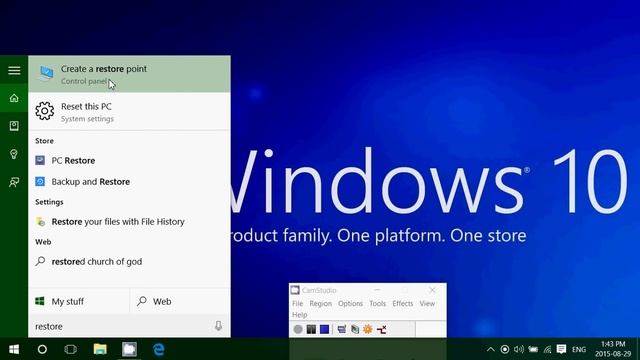Click the File History settings icon

pyautogui.click(x=40, y=222)
